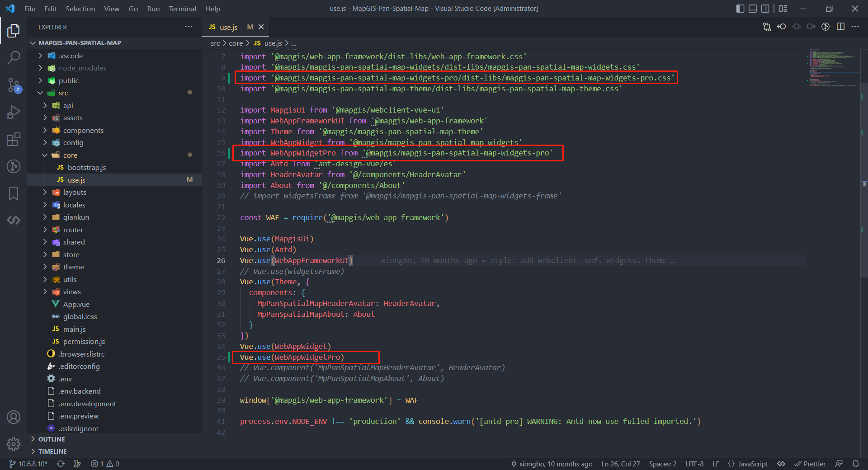The height and width of the screenshot is (470, 868).
Task: Open the Search view in activity bar
Action: [x=14, y=57]
